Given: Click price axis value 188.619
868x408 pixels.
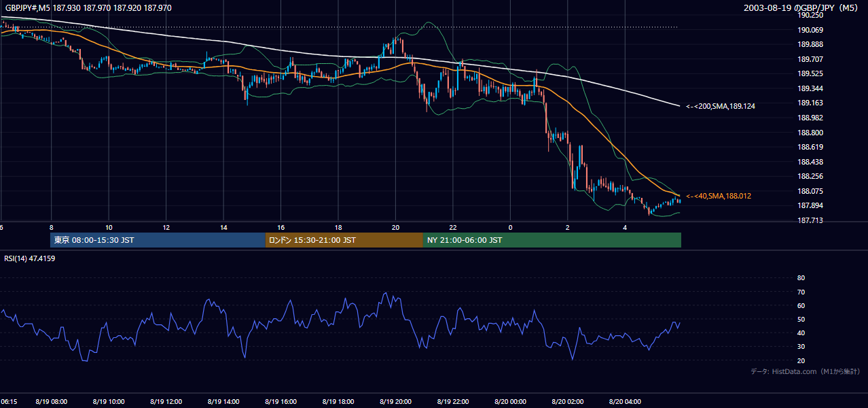Looking at the screenshot, I should tap(810, 147).
